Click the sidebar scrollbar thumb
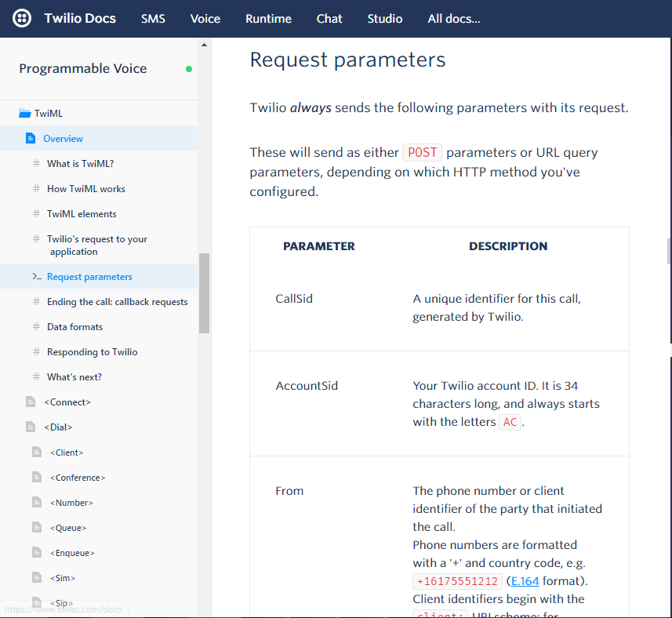 [204, 293]
